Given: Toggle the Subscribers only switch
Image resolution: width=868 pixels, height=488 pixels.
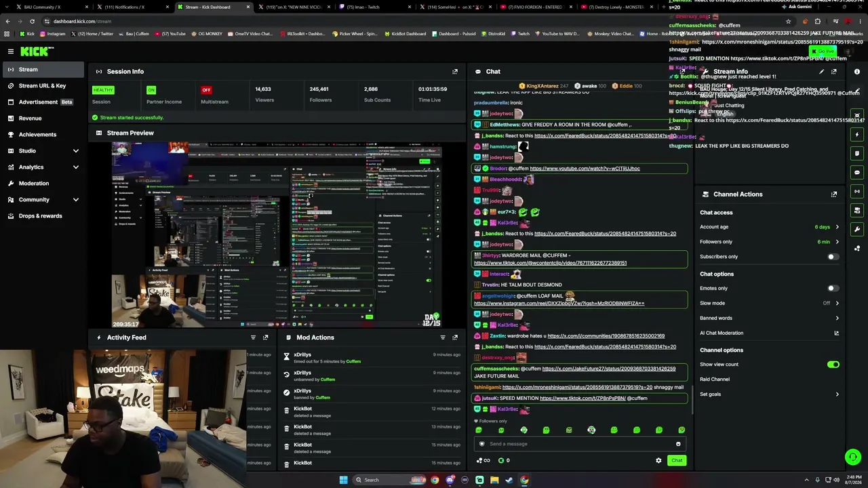Looking at the screenshot, I should 833,257.
